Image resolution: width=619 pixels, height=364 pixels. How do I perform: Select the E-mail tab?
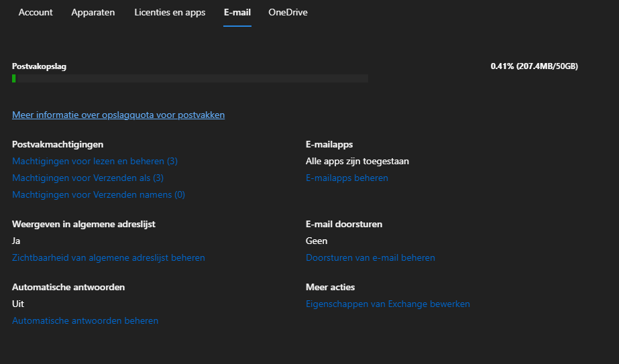pyautogui.click(x=237, y=12)
